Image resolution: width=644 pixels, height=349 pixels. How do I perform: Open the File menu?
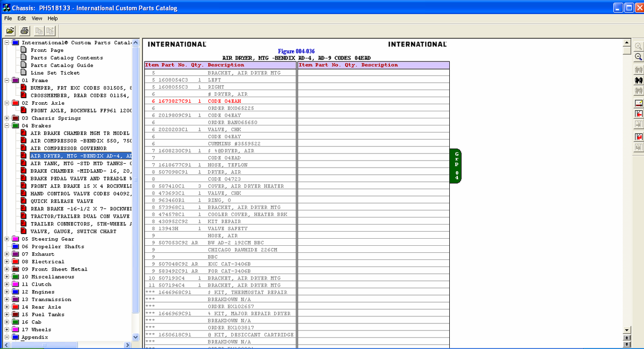(x=8, y=18)
